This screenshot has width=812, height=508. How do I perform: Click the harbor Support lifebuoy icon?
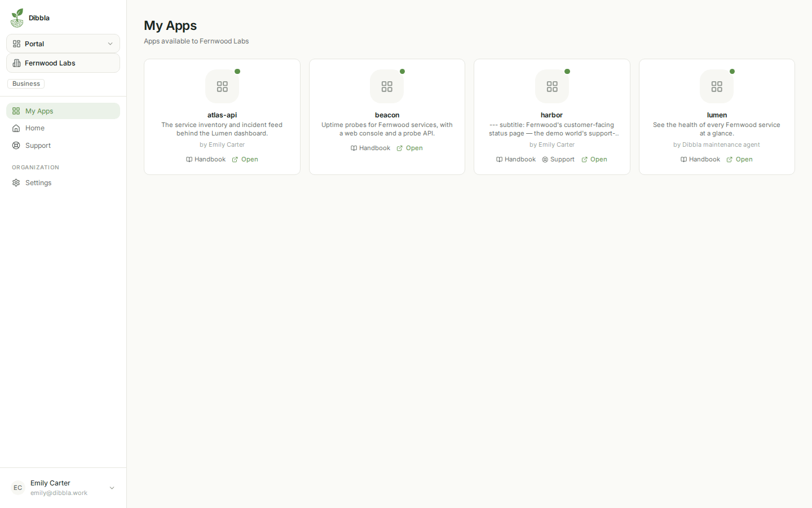pyautogui.click(x=545, y=160)
